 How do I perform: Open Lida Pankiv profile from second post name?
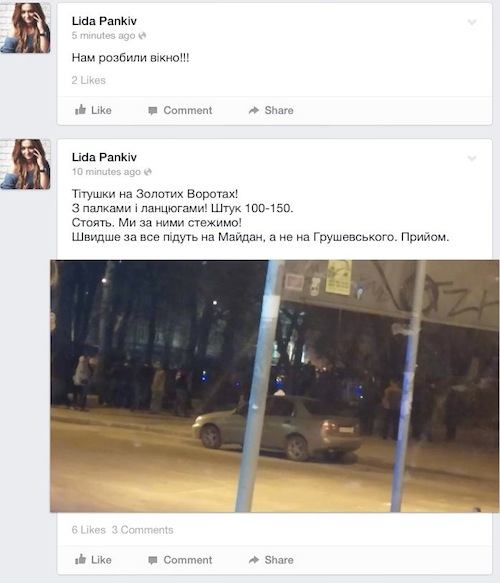[x=104, y=157]
